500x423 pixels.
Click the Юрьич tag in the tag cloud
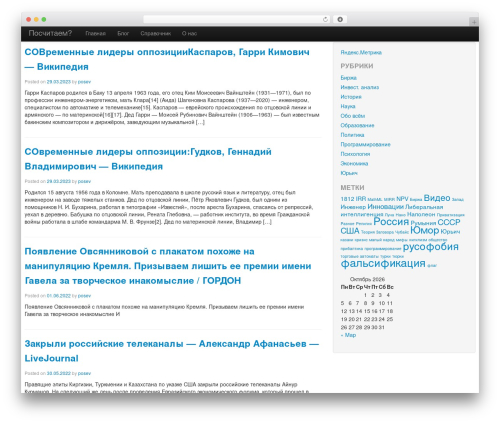pos(450,232)
